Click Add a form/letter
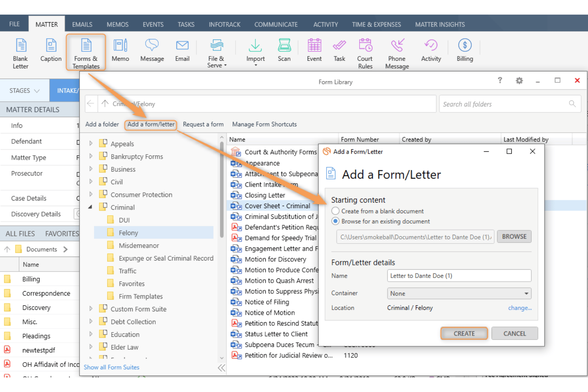The height and width of the screenshot is (392, 588). 151,124
